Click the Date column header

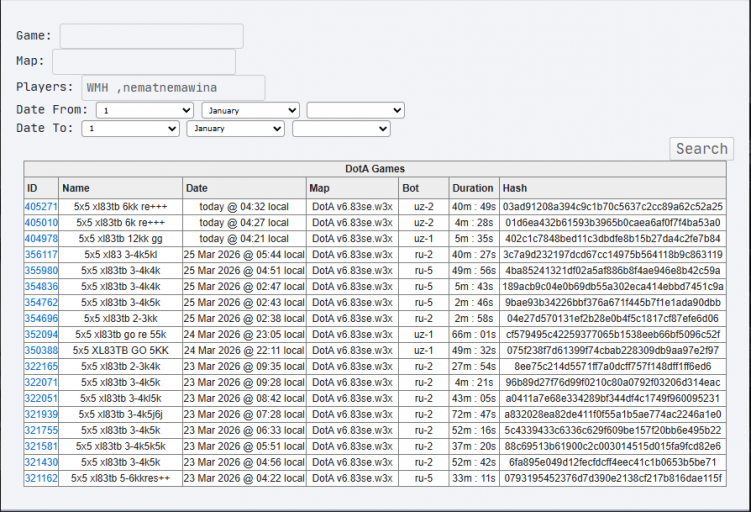pos(244,188)
